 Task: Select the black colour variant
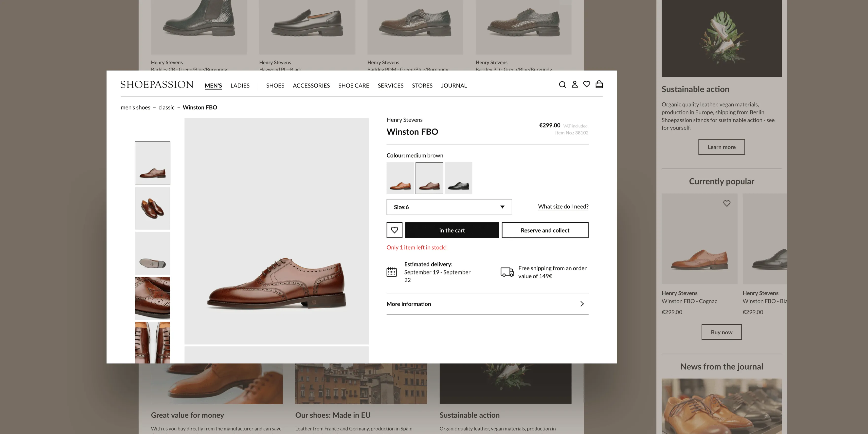[458, 178]
